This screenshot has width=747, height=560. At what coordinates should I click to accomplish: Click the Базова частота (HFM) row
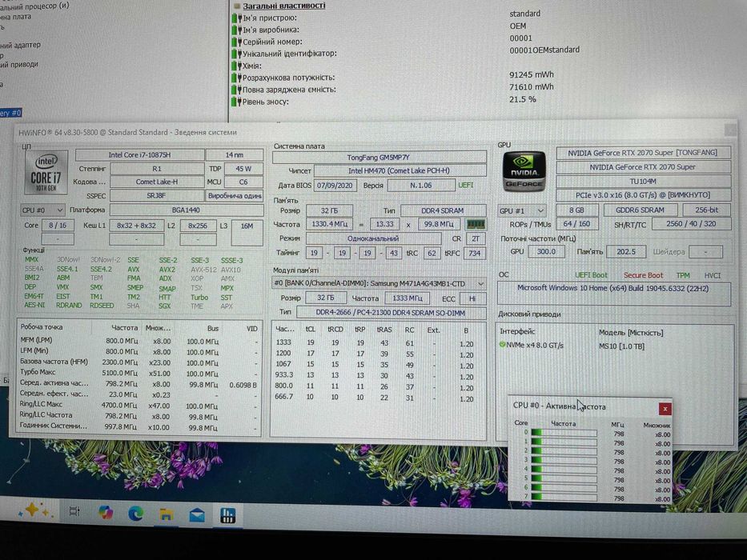tap(139, 362)
